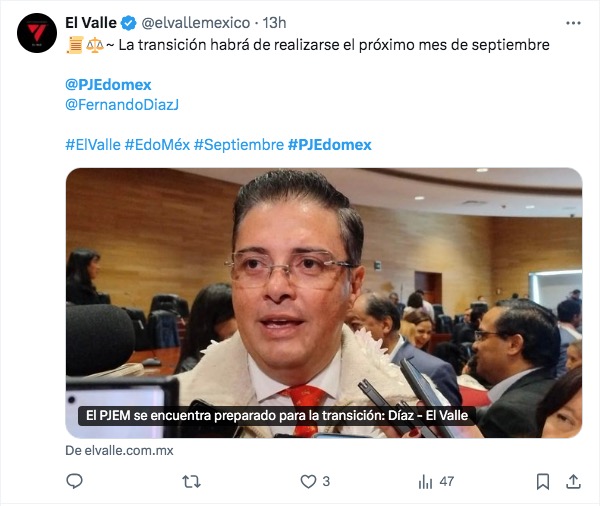Open the three-dot more options menu
The height and width of the screenshot is (506, 602).
pyautogui.click(x=573, y=23)
